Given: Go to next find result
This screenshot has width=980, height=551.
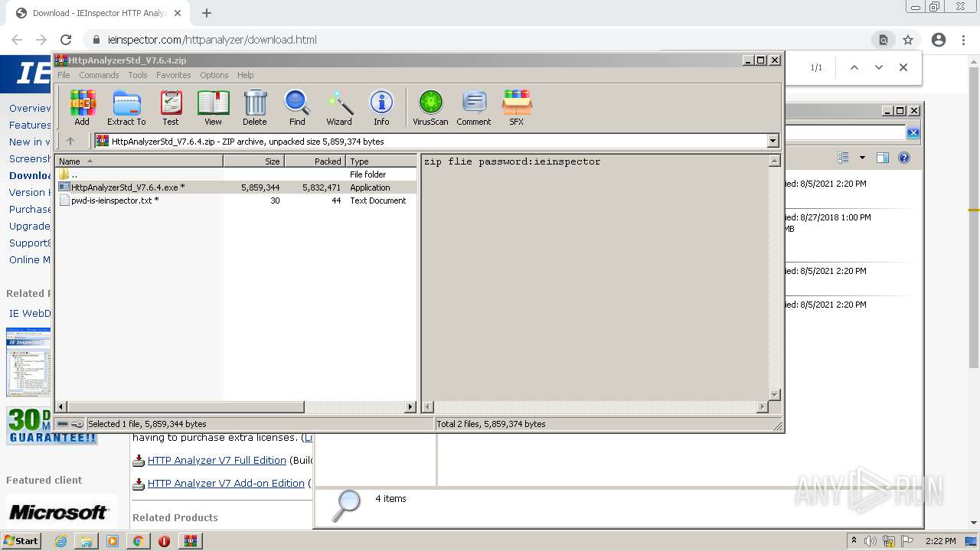Looking at the screenshot, I should pyautogui.click(x=879, y=67).
